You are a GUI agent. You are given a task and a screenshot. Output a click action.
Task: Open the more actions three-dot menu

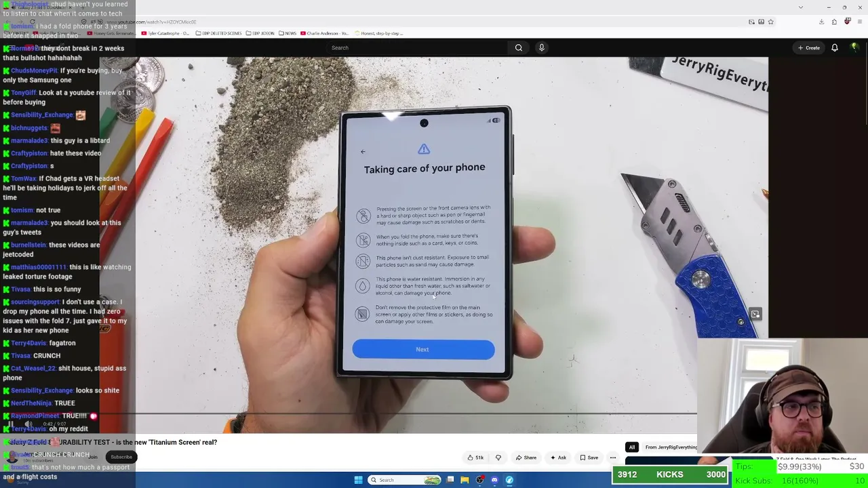click(613, 457)
